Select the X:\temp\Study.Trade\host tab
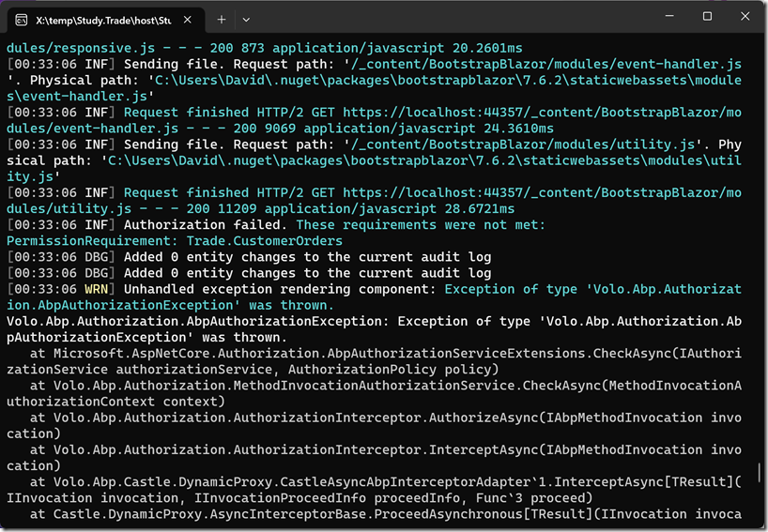The height and width of the screenshot is (532, 768). [x=103, y=19]
